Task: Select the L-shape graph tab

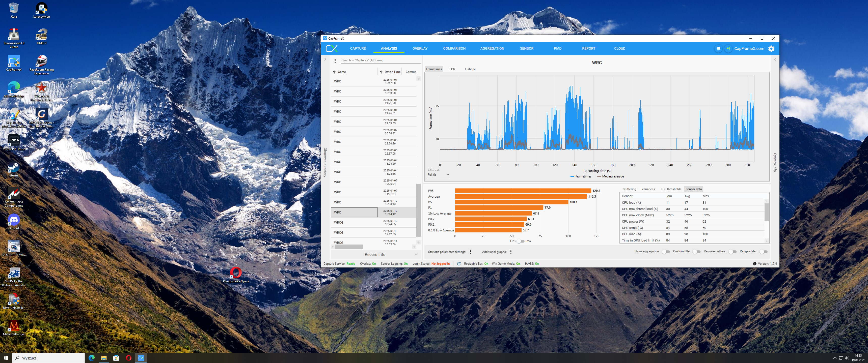Action: (470, 69)
